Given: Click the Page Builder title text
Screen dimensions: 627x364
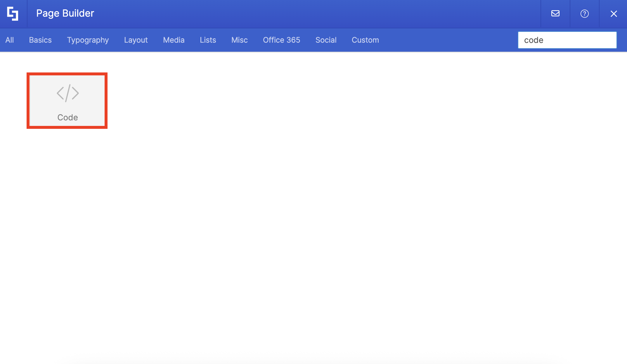Looking at the screenshot, I should (65, 13).
